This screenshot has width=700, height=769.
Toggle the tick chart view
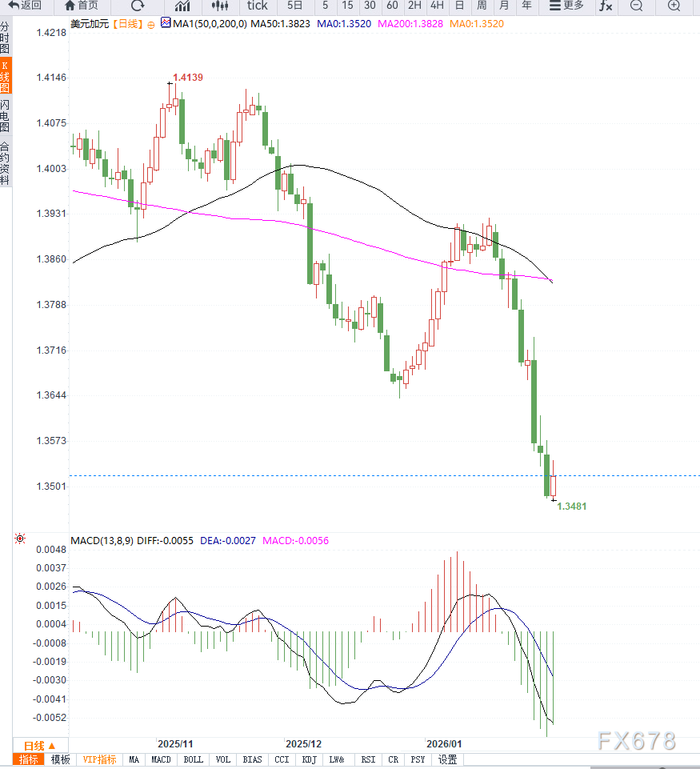(x=257, y=6)
